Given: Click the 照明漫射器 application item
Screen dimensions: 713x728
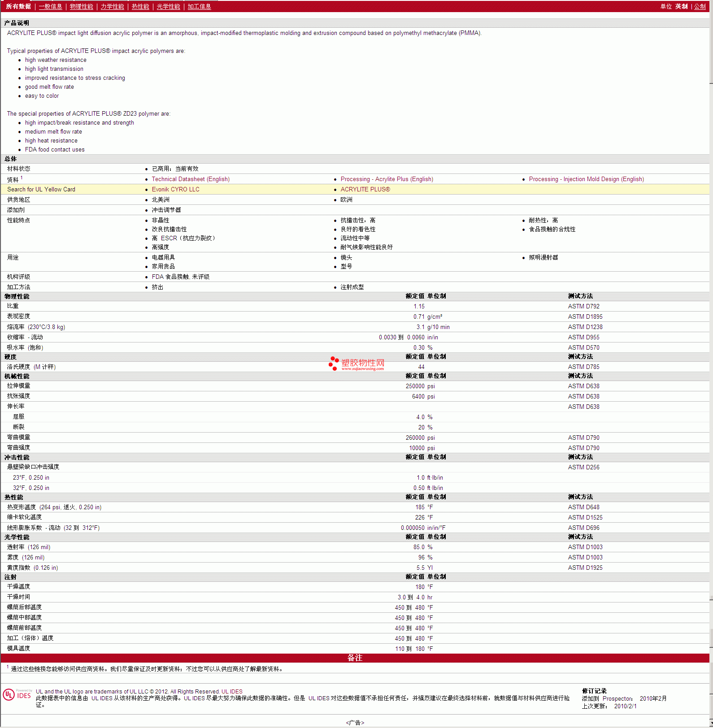Looking at the screenshot, I should pyautogui.click(x=543, y=257).
